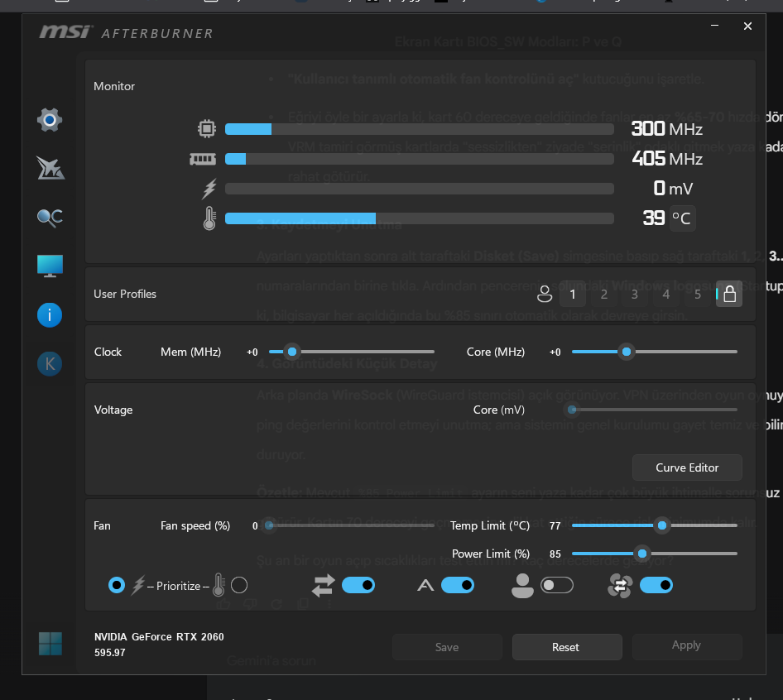This screenshot has width=783, height=700.
Task: Click the Power Limit slider handle
Action: pos(642,554)
